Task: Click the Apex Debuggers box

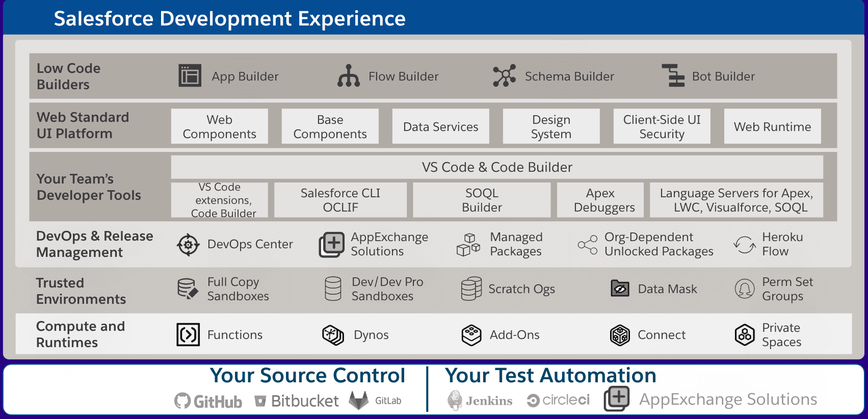Action: click(600, 200)
